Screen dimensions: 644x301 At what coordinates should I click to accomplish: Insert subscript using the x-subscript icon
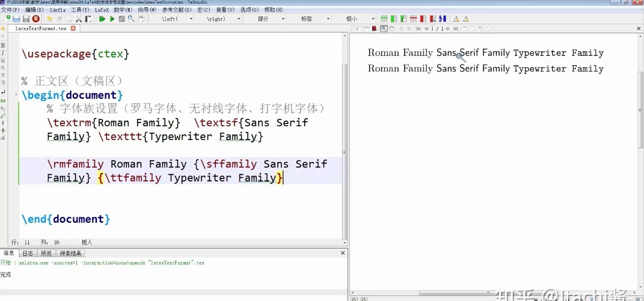[3, 108]
